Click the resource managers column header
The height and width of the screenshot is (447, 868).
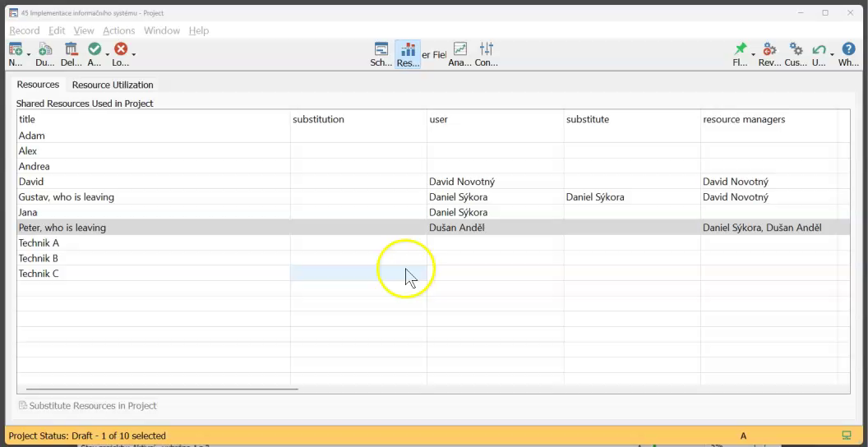pyautogui.click(x=744, y=119)
